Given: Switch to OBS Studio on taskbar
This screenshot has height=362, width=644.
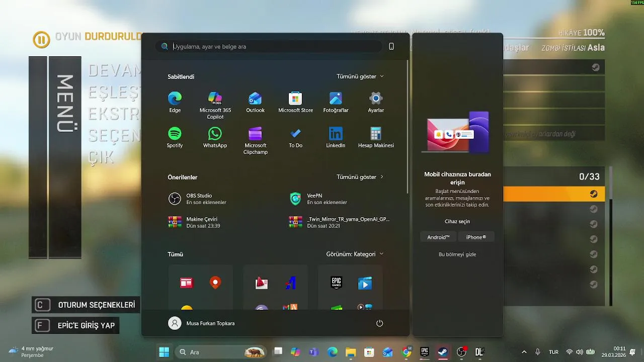Looking at the screenshot, I should (461, 352).
